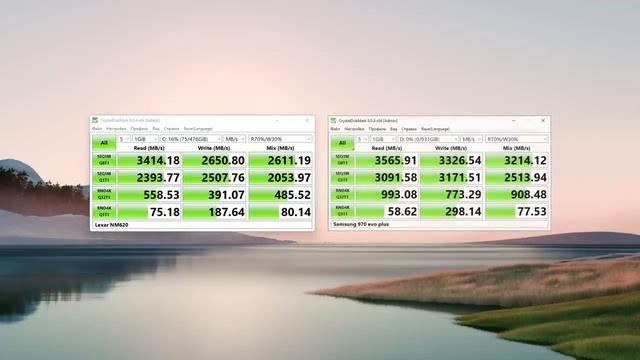The height and width of the screenshot is (360, 640).
Task: Click the CrystalDiskMark app icon in Samsung 970 window
Action: (x=333, y=120)
